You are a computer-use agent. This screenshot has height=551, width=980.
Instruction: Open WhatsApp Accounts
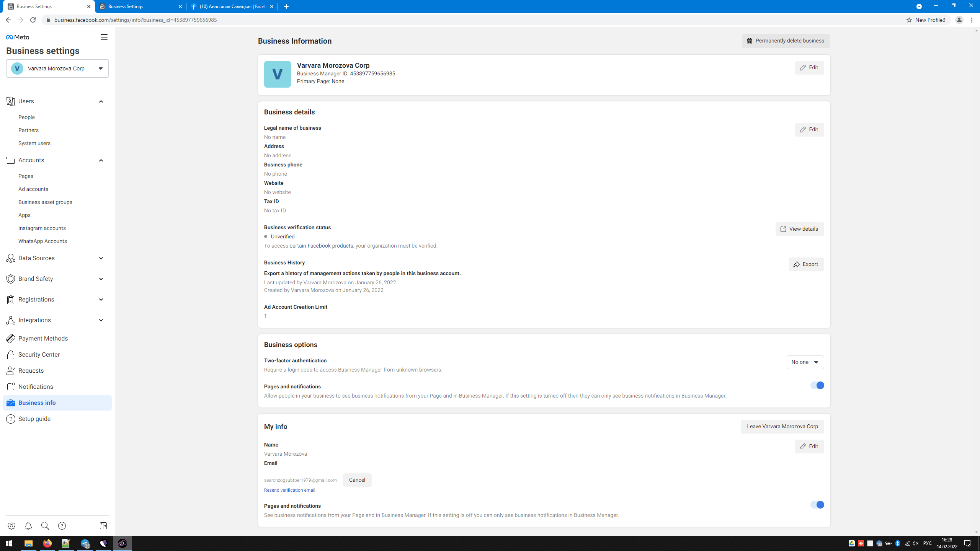pos(42,241)
